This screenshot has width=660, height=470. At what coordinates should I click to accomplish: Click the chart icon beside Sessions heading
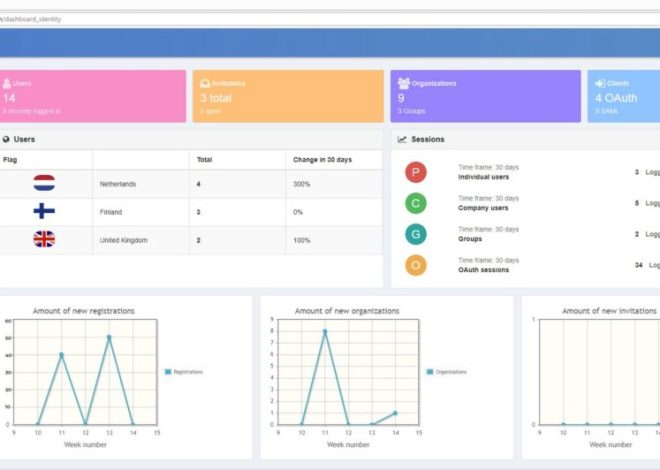(402, 139)
